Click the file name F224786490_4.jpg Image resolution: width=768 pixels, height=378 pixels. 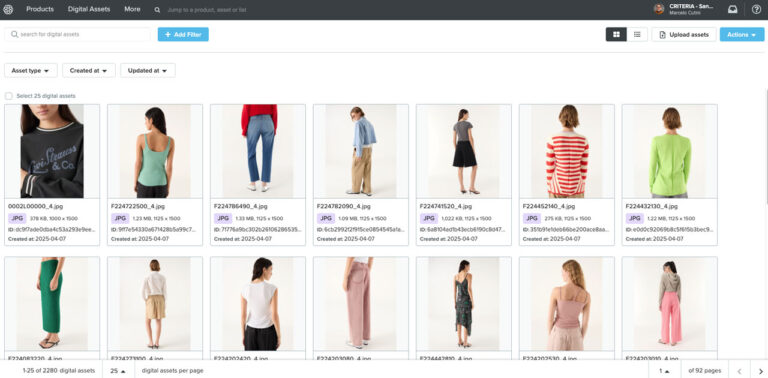pyautogui.click(x=240, y=206)
